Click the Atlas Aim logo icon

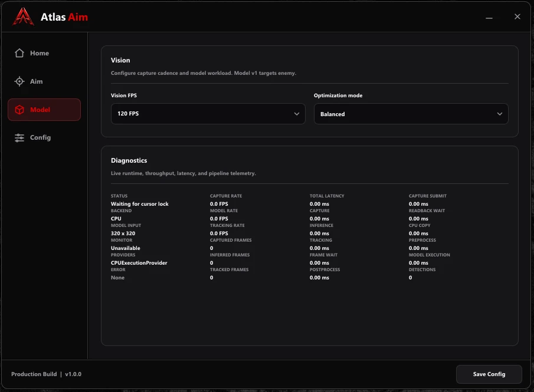coord(23,17)
